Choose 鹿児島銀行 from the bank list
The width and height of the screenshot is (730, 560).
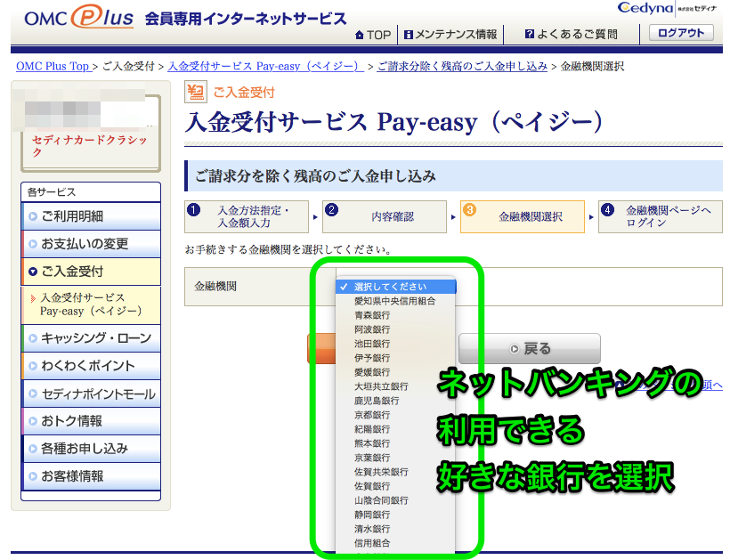[396, 401]
